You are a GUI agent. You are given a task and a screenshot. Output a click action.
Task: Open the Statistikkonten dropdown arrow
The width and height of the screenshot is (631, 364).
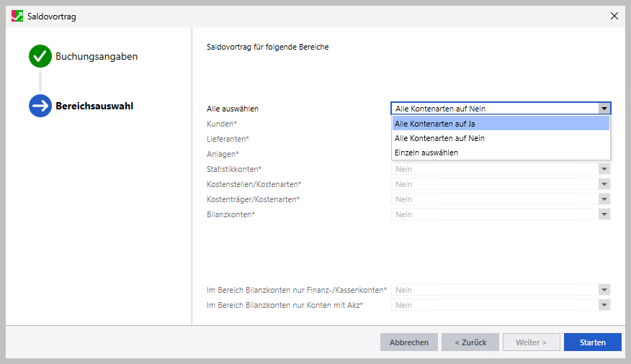(604, 169)
